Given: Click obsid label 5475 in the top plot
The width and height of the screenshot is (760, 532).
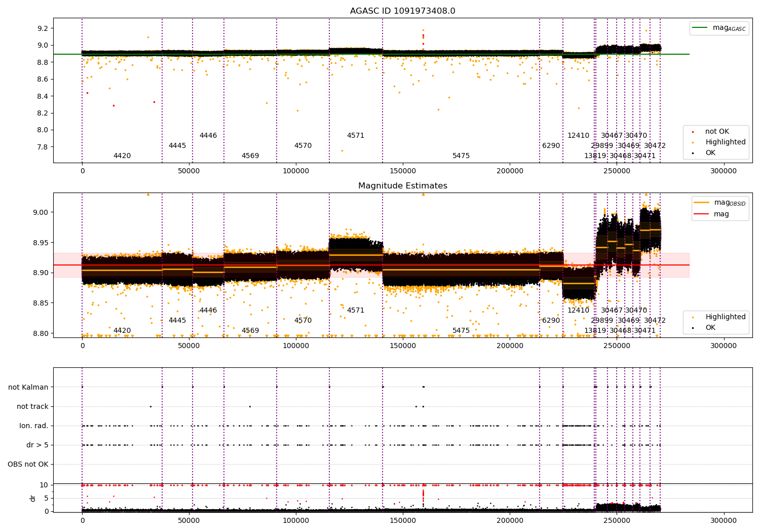Looking at the screenshot, I should 461,156.
